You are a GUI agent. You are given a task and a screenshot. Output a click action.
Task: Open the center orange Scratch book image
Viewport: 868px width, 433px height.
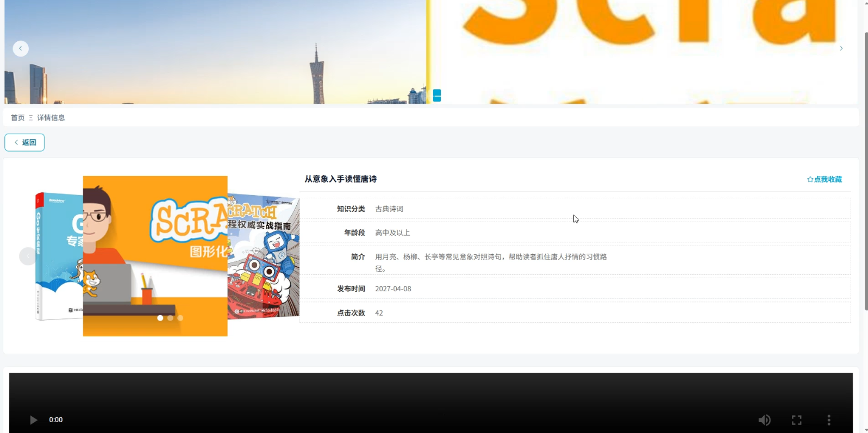pos(155,256)
